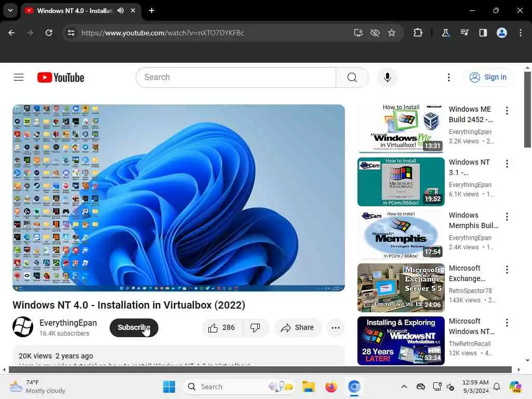
Task: Open YouTube settings three-dot menu
Action: point(448,77)
